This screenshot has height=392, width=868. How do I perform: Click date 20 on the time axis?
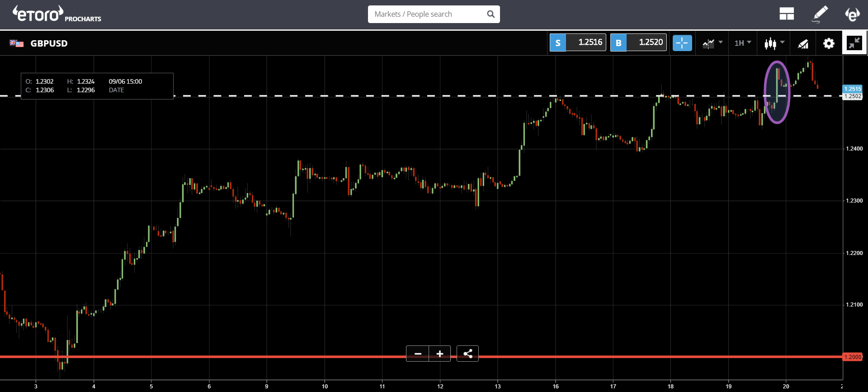coord(786,387)
